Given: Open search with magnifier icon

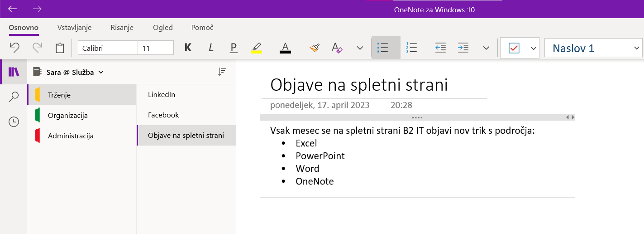Looking at the screenshot, I should tap(14, 97).
